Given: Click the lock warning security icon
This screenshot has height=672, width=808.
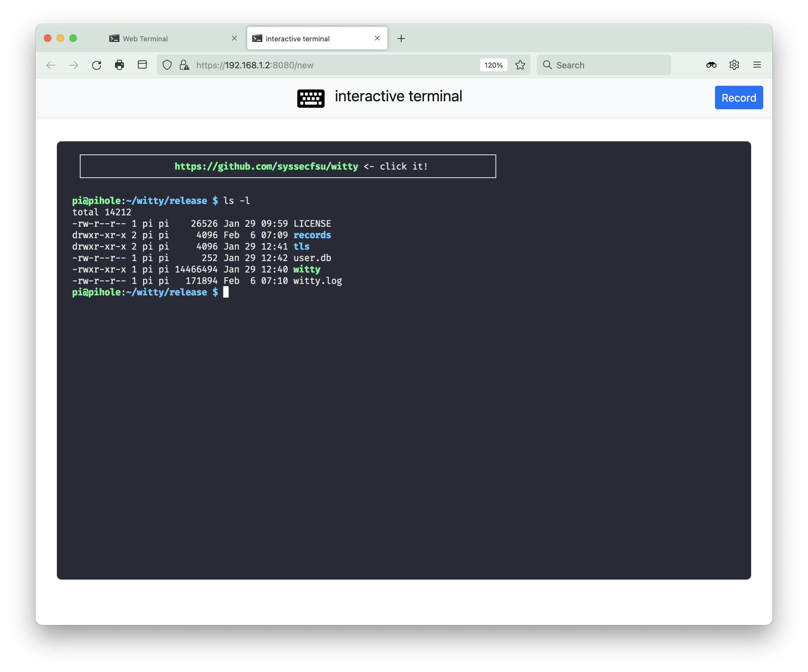Looking at the screenshot, I should tap(184, 65).
